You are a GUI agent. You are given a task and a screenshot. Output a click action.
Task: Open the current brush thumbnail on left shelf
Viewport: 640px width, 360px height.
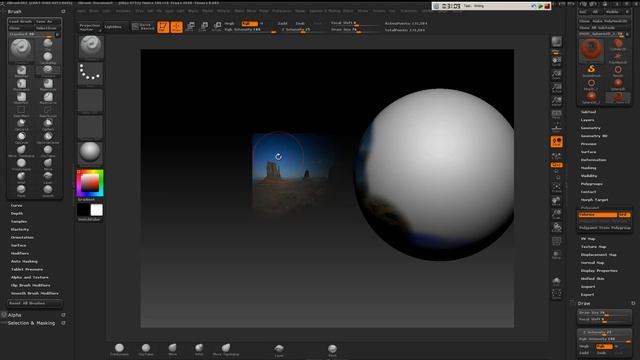(x=91, y=47)
